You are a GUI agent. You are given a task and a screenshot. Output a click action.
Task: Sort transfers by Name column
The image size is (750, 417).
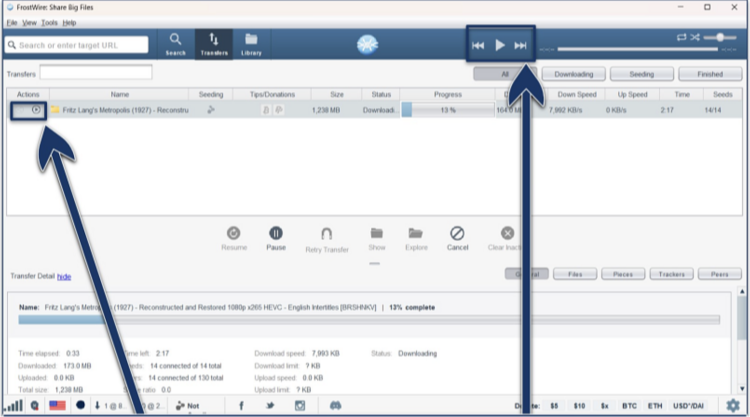120,94
